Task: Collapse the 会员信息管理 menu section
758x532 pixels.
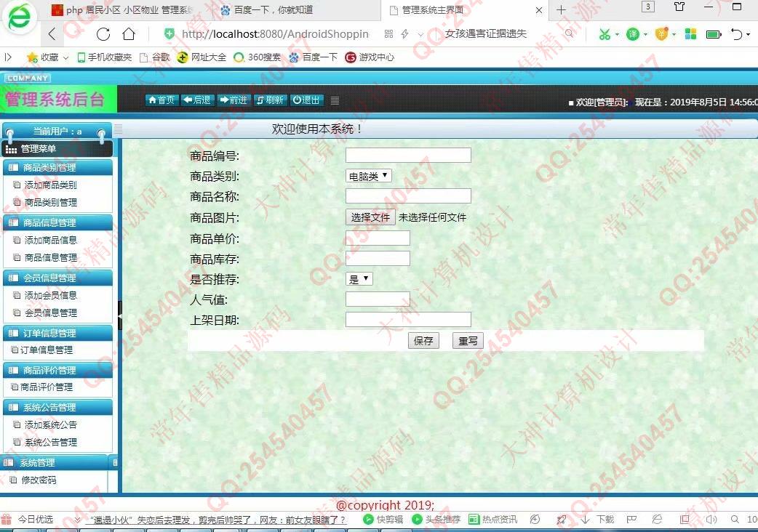Action: pyautogui.click(x=57, y=278)
